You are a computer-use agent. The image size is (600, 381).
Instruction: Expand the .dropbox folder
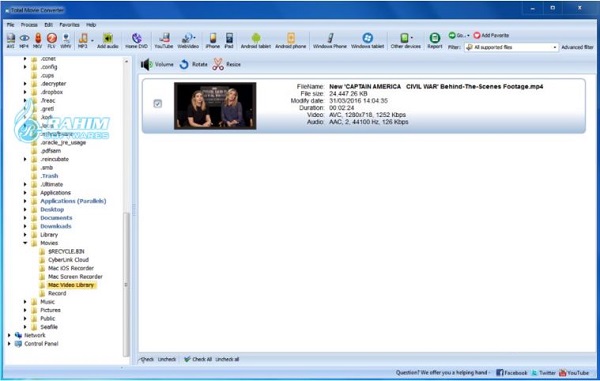click(x=25, y=92)
